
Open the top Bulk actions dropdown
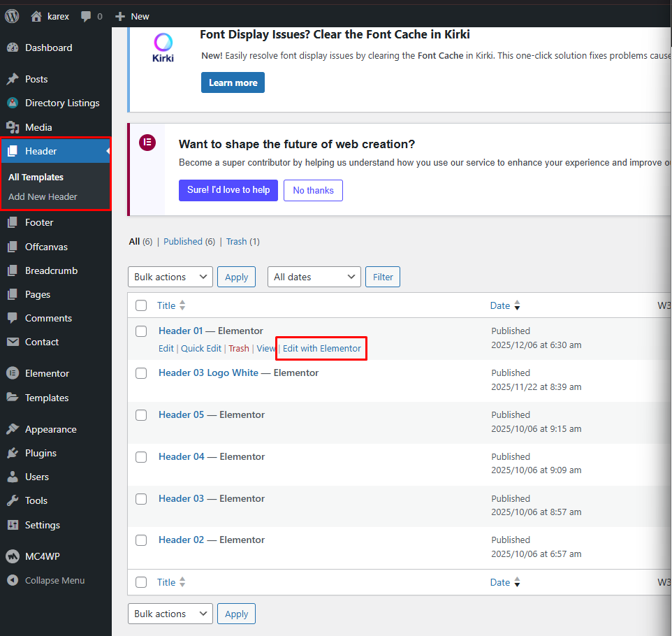[x=170, y=277]
